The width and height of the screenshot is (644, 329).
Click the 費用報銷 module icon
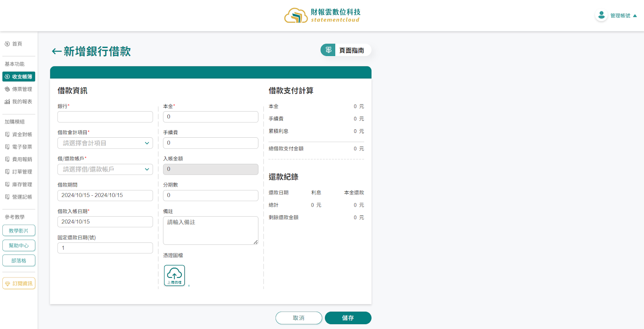(x=7, y=159)
